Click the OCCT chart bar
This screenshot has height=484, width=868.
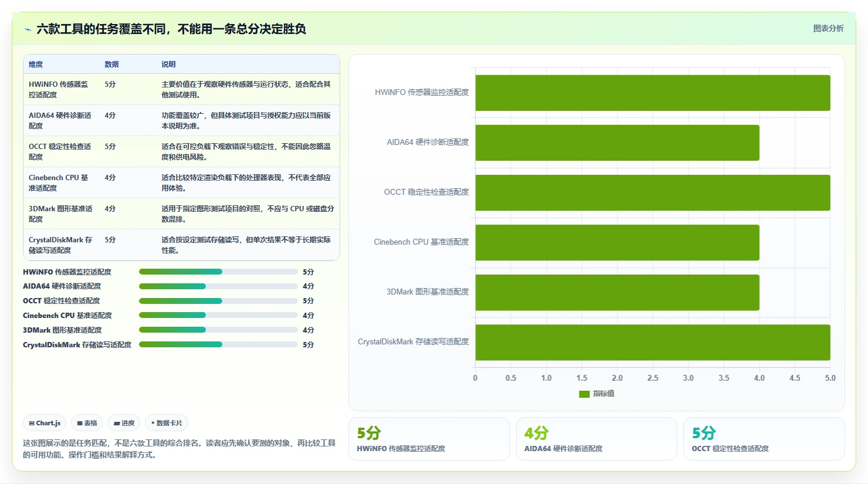pos(653,192)
